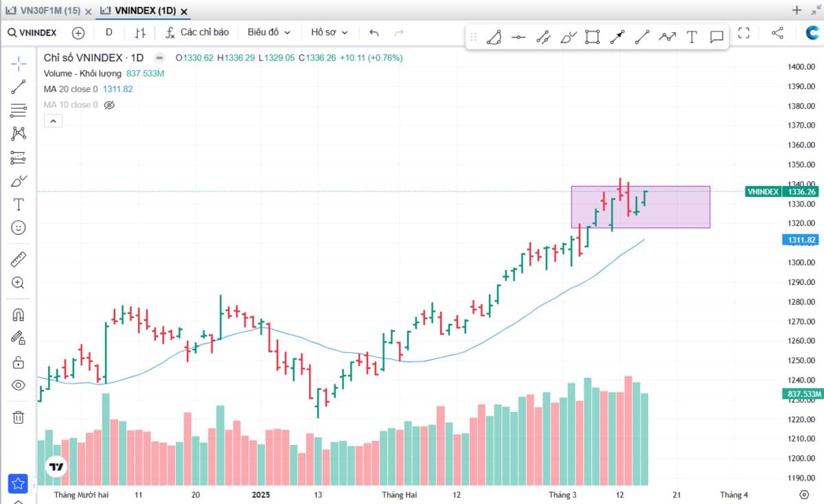Image resolution: width=824 pixels, height=504 pixels.
Task: Select the brush drawing tool in left sidebar
Action: click(19, 181)
